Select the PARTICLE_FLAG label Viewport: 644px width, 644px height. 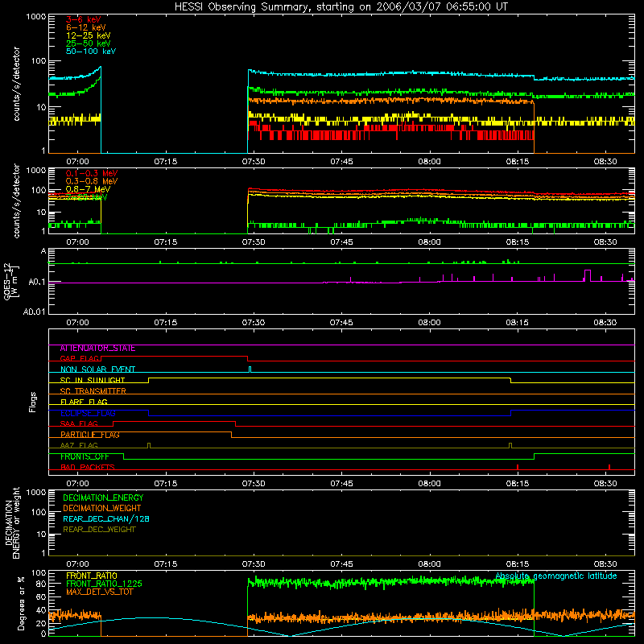coord(90,434)
